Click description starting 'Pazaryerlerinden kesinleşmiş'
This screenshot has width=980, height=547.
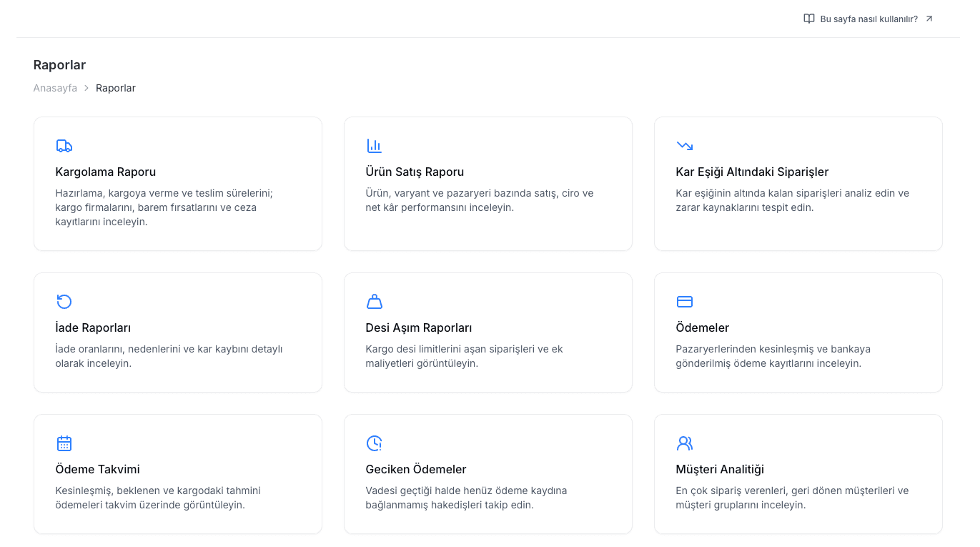pyautogui.click(x=773, y=356)
